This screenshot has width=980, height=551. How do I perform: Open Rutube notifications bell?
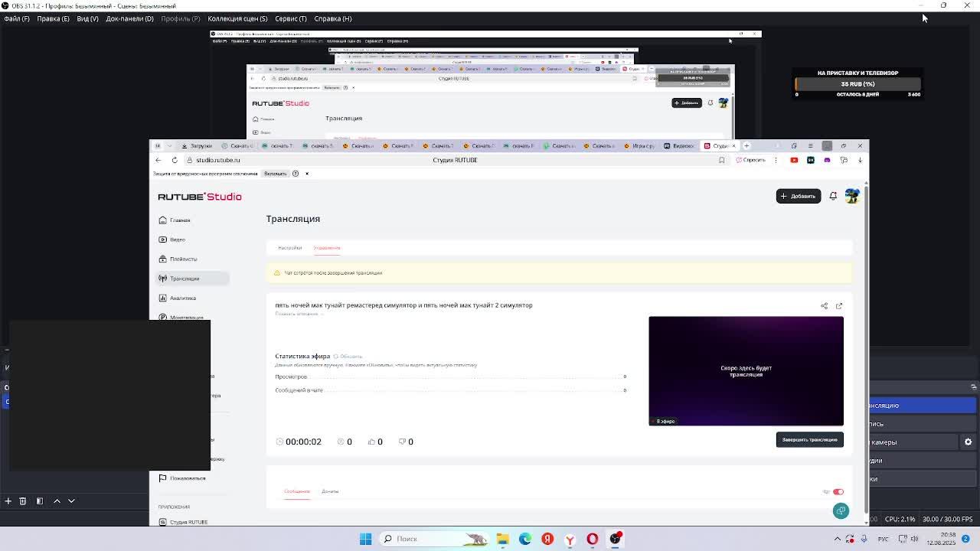[x=833, y=196]
